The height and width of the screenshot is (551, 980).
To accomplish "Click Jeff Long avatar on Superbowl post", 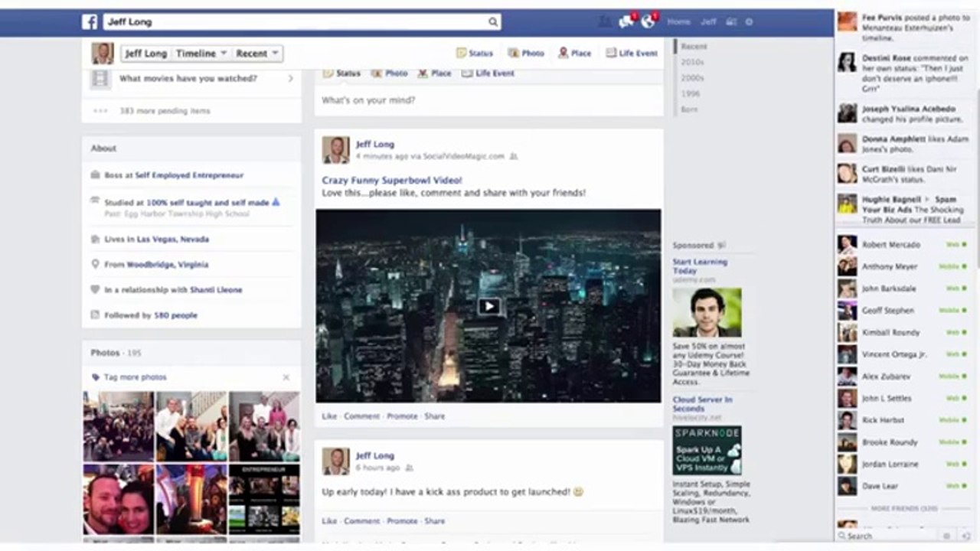I will tap(335, 150).
